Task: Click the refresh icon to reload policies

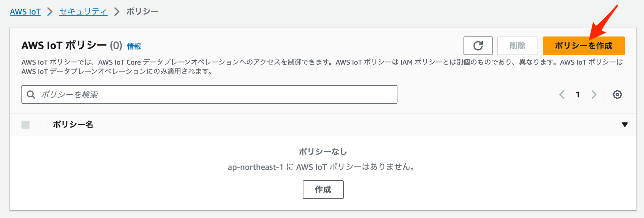Action: tap(478, 46)
